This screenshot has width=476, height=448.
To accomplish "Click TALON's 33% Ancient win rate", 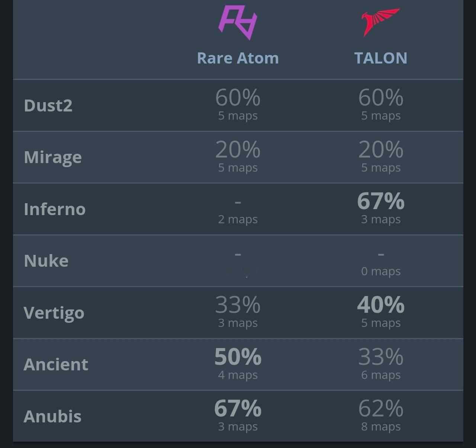I will [x=380, y=357].
